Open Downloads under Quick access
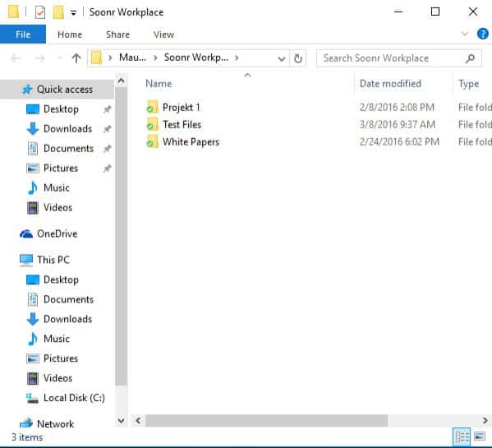The width and height of the screenshot is (492, 448). tap(68, 129)
